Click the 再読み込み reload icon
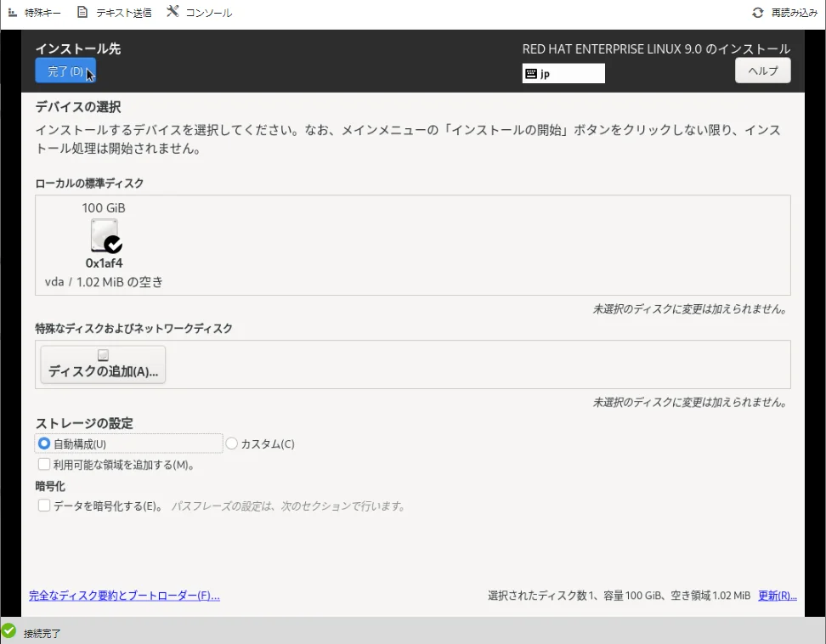The width and height of the screenshot is (826, 644). click(758, 13)
